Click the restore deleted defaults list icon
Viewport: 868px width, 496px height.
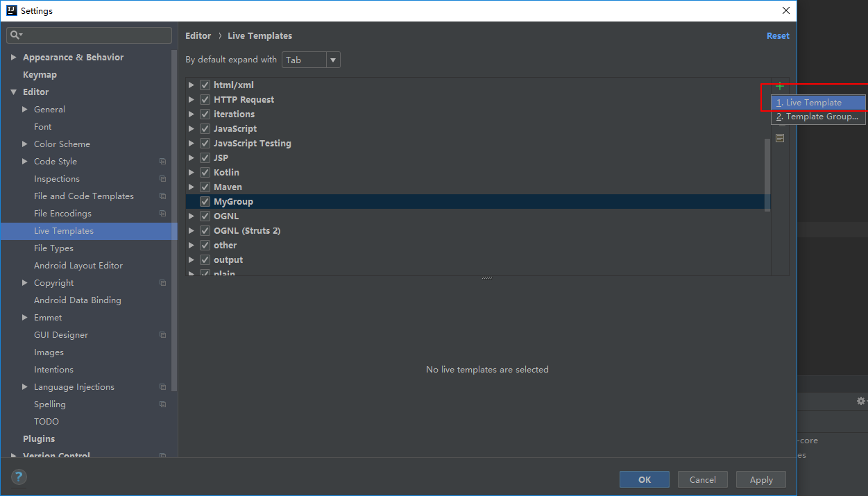pyautogui.click(x=780, y=138)
